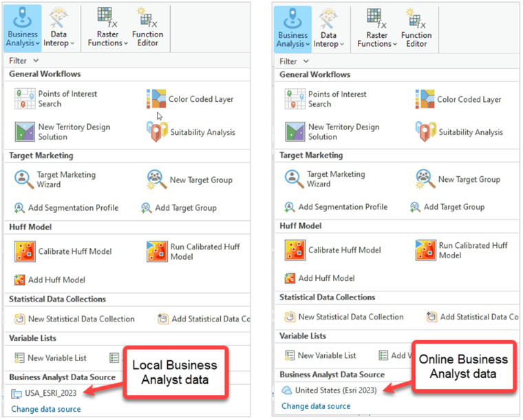Image resolution: width=523 pixels, height=420 pixels.
Task: Open Points of Interest Search in right panel
Action: point(325,99)
